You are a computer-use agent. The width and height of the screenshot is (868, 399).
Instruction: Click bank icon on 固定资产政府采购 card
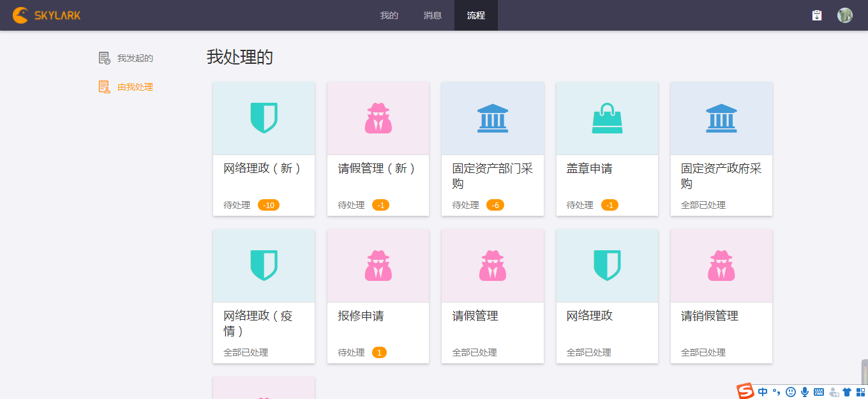point(721,118)
